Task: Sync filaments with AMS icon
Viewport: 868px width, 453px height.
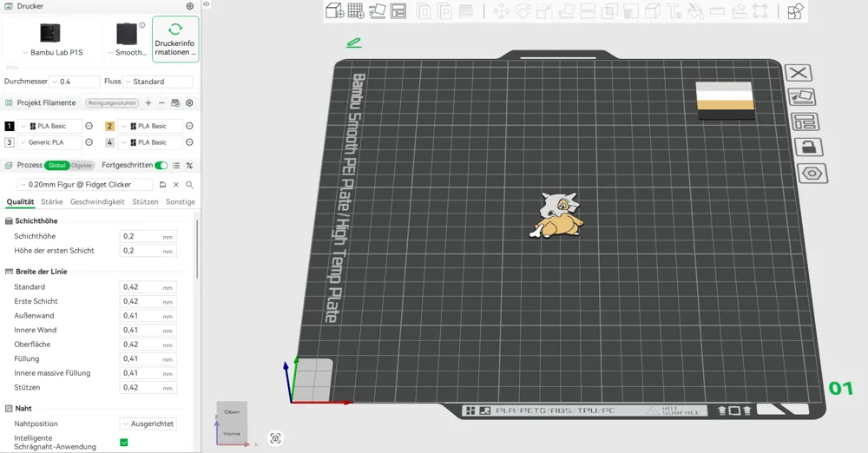Action: [175, 103]
